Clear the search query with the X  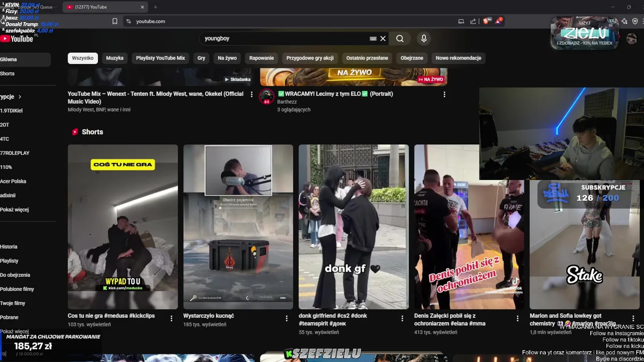pos(383,39)
